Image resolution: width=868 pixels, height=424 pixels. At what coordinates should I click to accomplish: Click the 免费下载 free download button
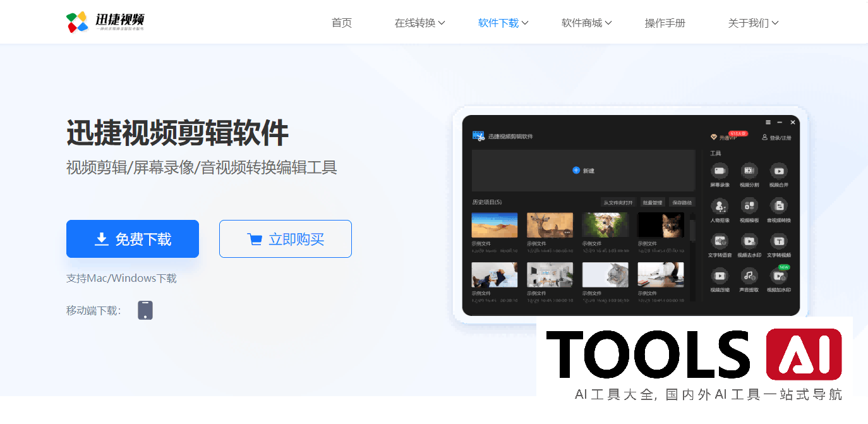pyautogui.click(x=133, y=239)
